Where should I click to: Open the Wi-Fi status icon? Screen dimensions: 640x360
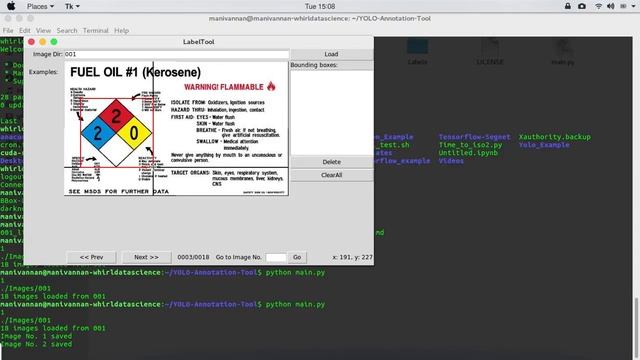(x=598, y=6)
